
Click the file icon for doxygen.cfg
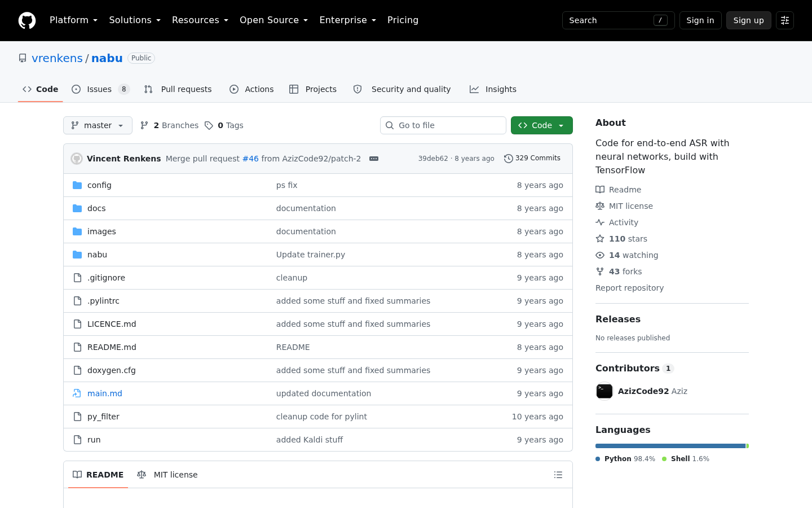pyautogui.click(x=77, y=370)
